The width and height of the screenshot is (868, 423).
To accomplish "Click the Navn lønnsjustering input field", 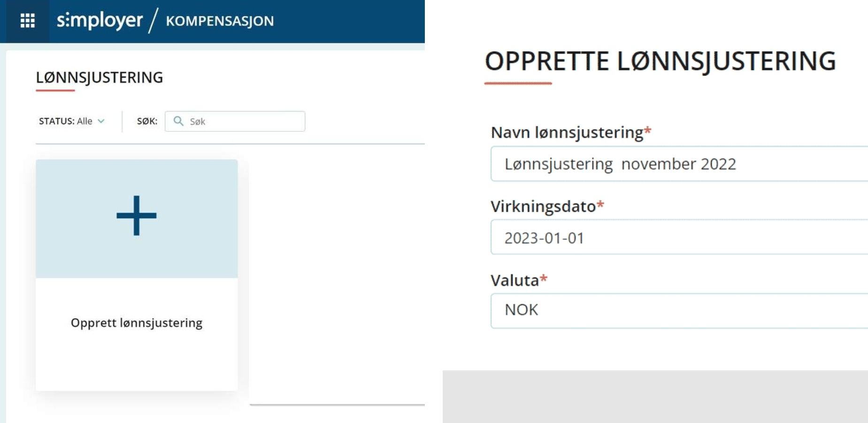I will pyautogui.click(x=679, y=164).
